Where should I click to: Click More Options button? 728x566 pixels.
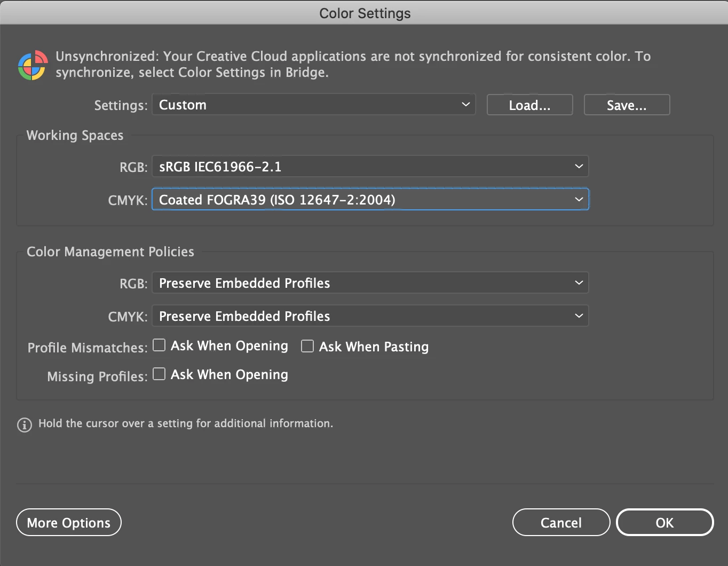click(x=69, y=522)
